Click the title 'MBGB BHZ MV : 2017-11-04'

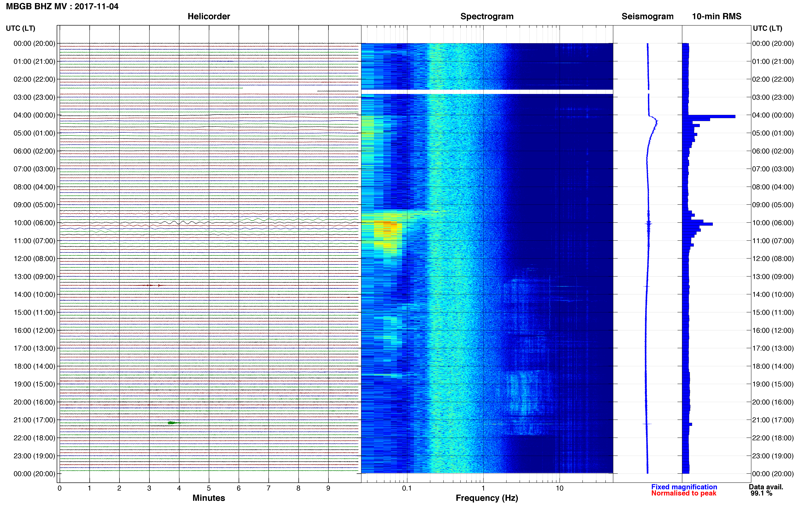click(x=62, y=6)
